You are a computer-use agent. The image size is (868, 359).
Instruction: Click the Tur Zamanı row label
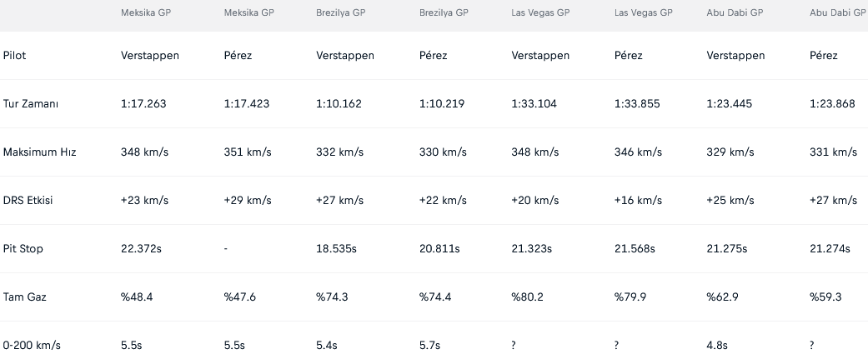pos(31,104)
